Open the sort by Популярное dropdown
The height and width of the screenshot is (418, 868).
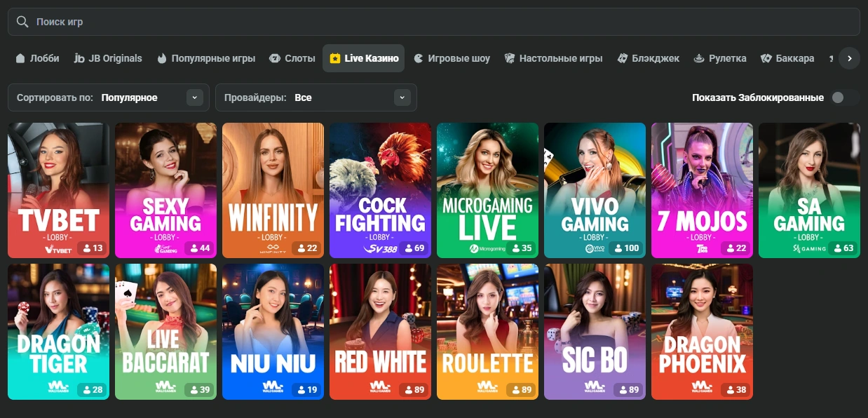pos(109,97)
